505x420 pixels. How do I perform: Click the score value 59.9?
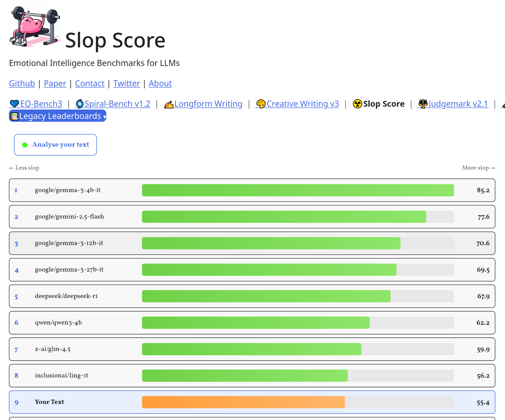pos(483,349)
